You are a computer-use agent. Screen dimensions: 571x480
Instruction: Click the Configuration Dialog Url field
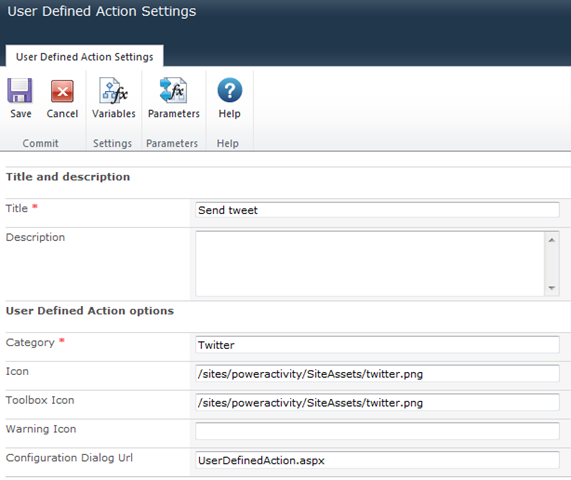[x=377, y=460]
